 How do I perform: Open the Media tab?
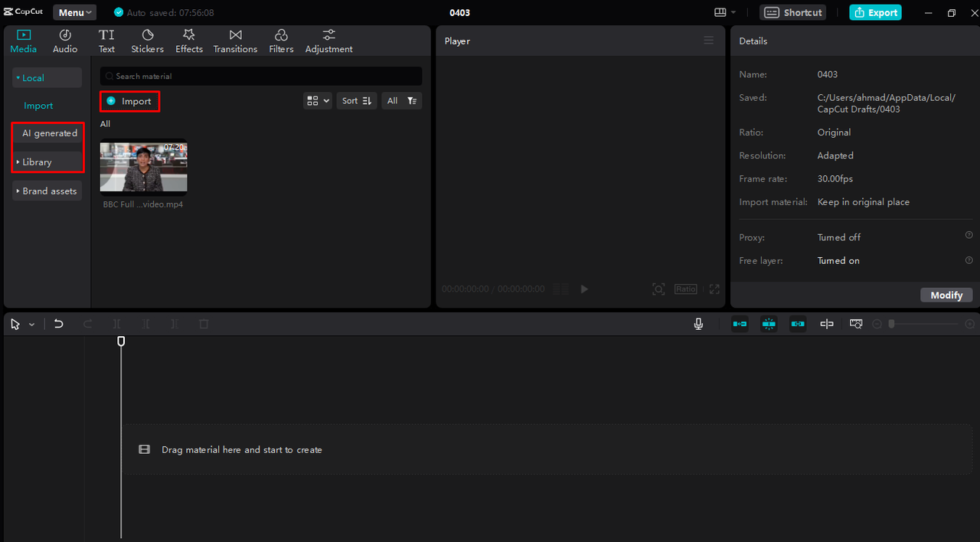tap(23, 41)
